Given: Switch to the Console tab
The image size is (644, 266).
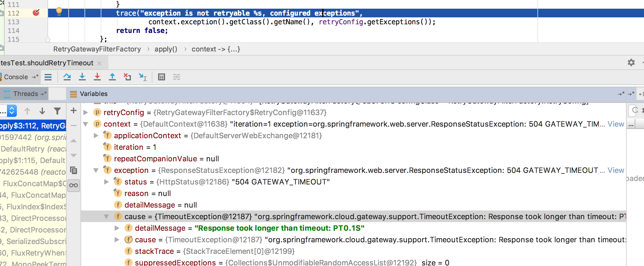Looking at the screenshot, I should (x=16, y=77).
